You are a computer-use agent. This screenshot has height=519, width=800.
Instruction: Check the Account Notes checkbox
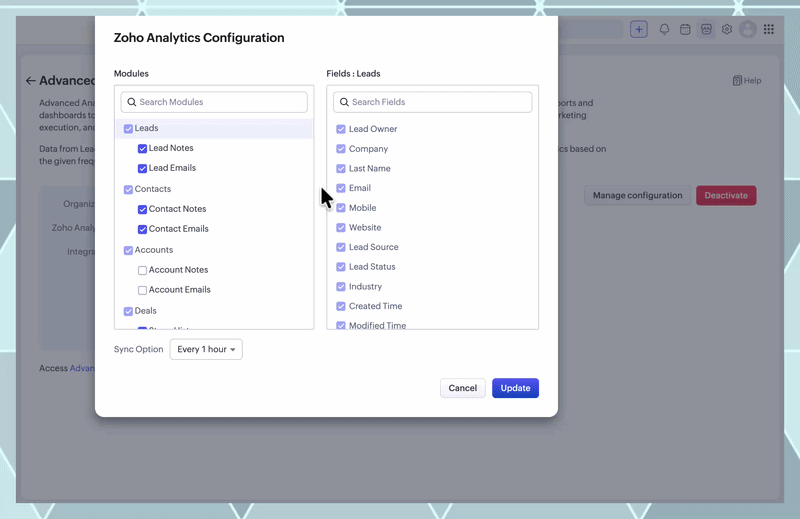[x=142, y=270]
